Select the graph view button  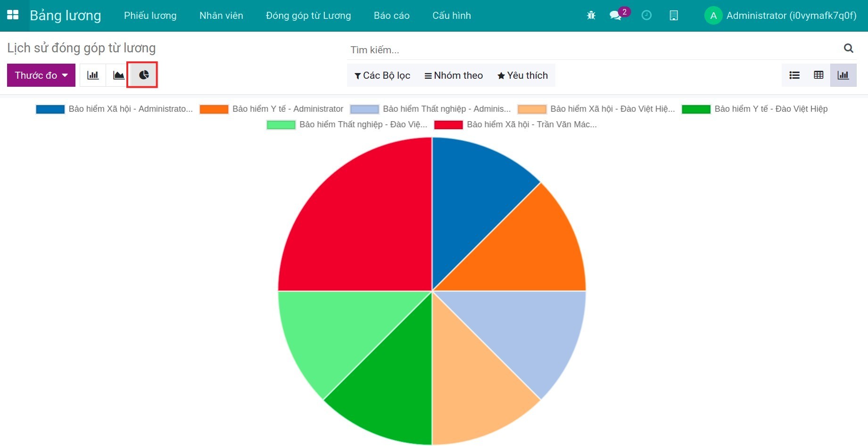[x=843, y=75]
